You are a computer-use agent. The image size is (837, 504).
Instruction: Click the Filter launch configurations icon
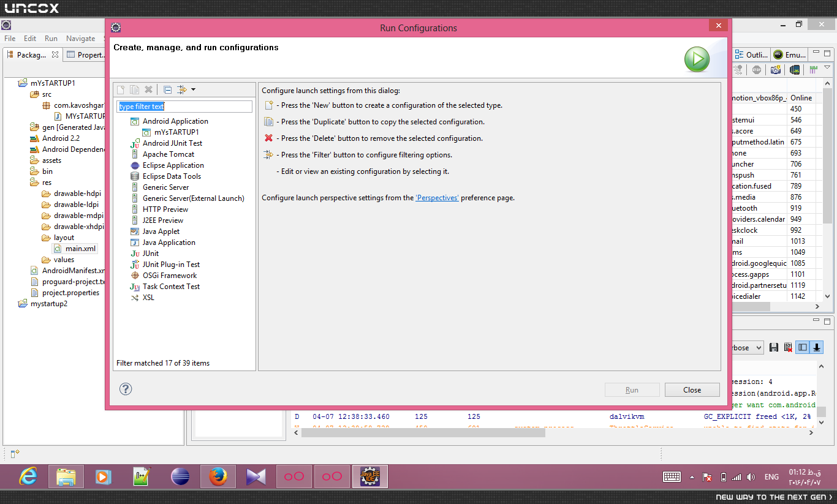coord(182,89)
